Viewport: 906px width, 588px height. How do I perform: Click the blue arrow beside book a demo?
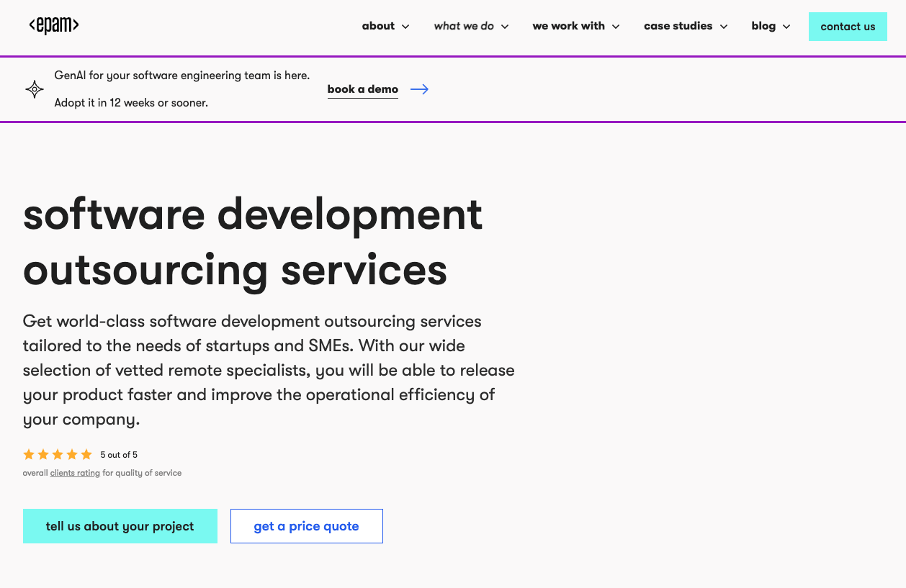(x=419, y=89)
